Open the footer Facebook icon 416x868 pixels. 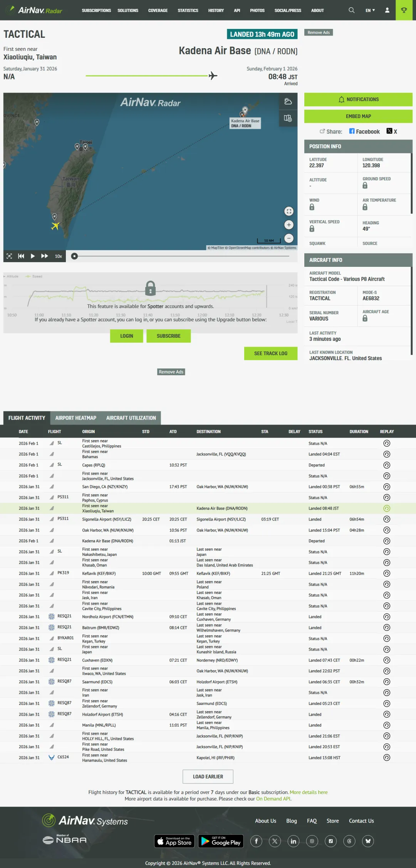256,841
